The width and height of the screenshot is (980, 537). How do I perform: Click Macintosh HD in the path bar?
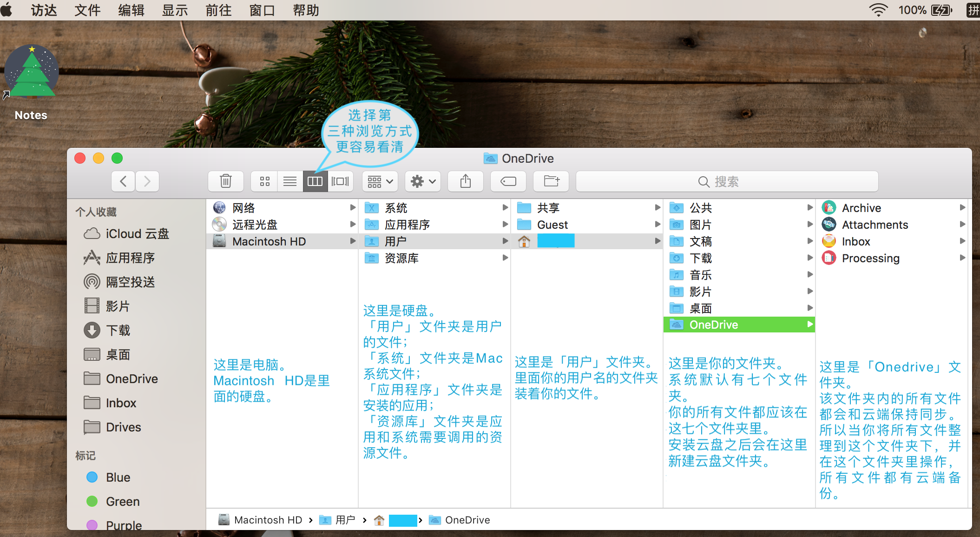tap(260, 520)
